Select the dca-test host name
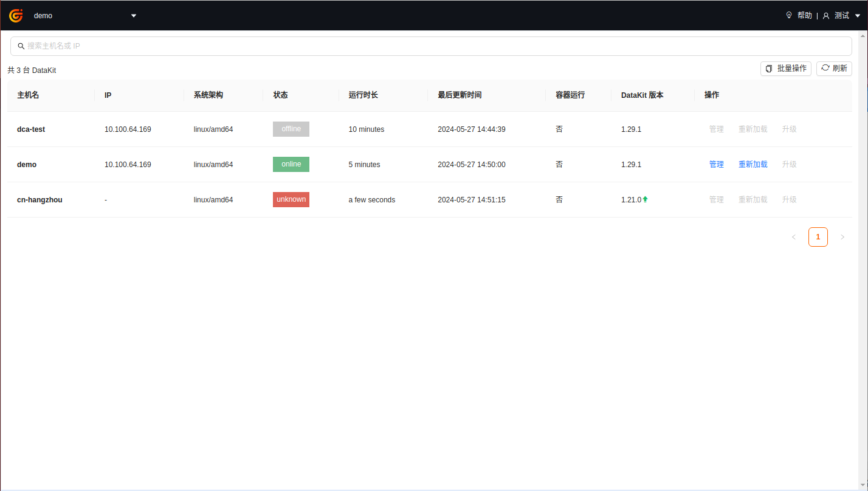Screen dimensions: 868x491 31,129
